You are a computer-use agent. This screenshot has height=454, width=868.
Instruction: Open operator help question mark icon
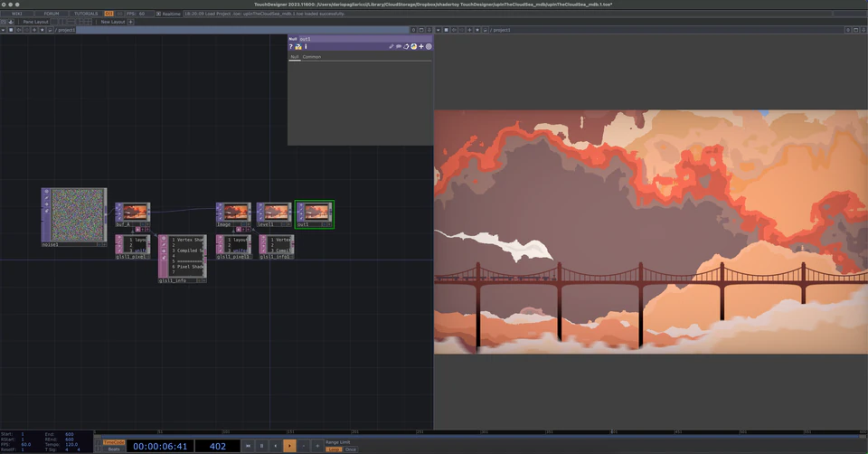click(x=290, y=46)
